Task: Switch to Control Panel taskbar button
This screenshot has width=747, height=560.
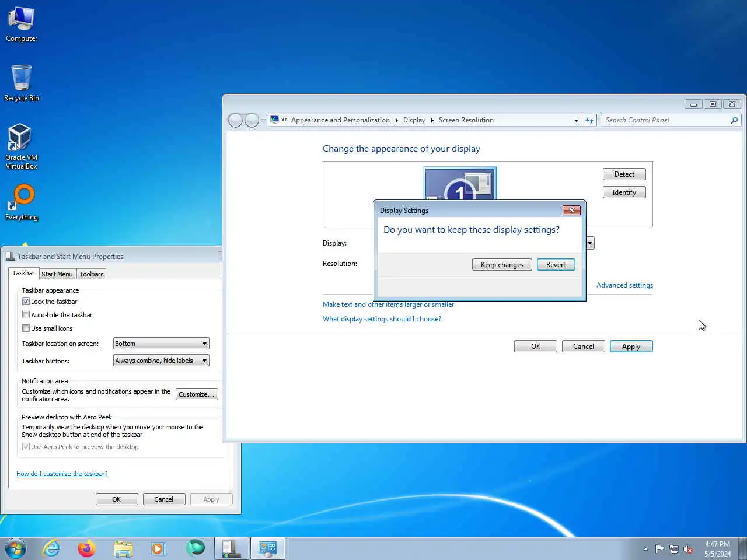Action: pyautogui.click(x=268, y=548)
